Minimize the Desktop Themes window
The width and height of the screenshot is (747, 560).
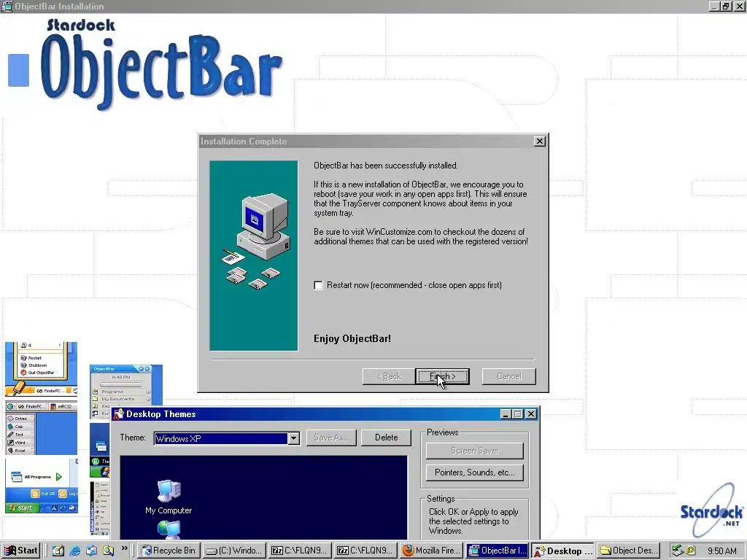click(x=506, y=414)
